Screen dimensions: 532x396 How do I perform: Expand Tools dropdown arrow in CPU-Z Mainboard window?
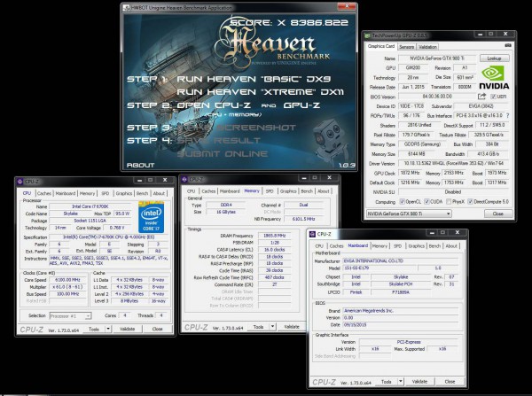coord(401,382)
